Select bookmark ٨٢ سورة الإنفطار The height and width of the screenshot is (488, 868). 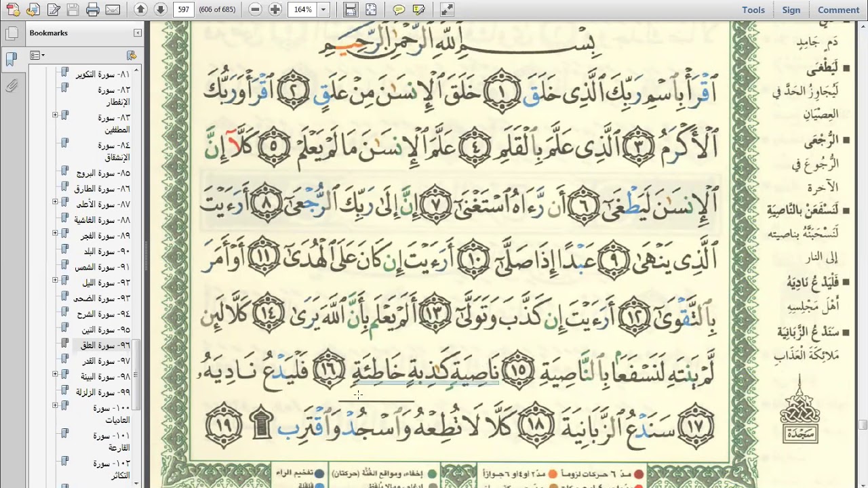[x=113, y=96]
